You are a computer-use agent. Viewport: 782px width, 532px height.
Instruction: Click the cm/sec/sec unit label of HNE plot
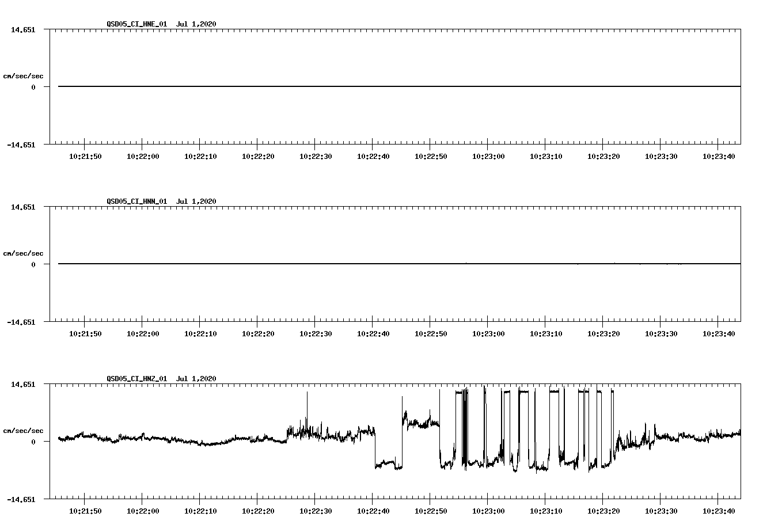tap(23, 76)
